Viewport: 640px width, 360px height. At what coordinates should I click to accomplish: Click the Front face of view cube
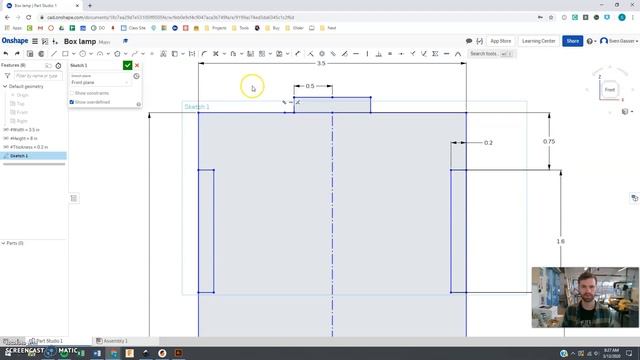609,90
